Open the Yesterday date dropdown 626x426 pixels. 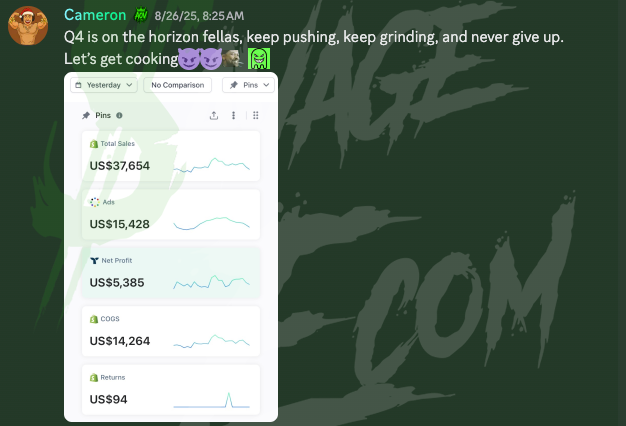104,86
